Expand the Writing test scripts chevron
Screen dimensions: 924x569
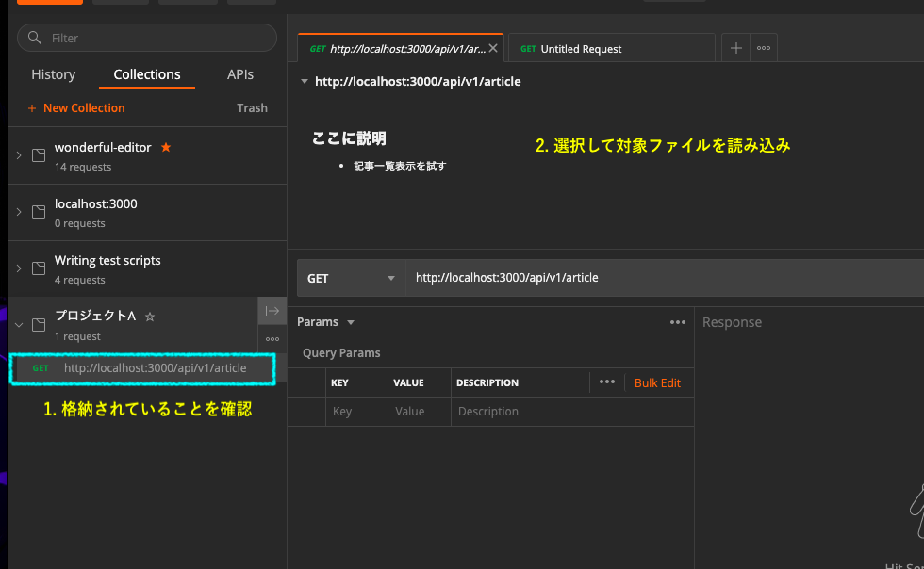19,268
